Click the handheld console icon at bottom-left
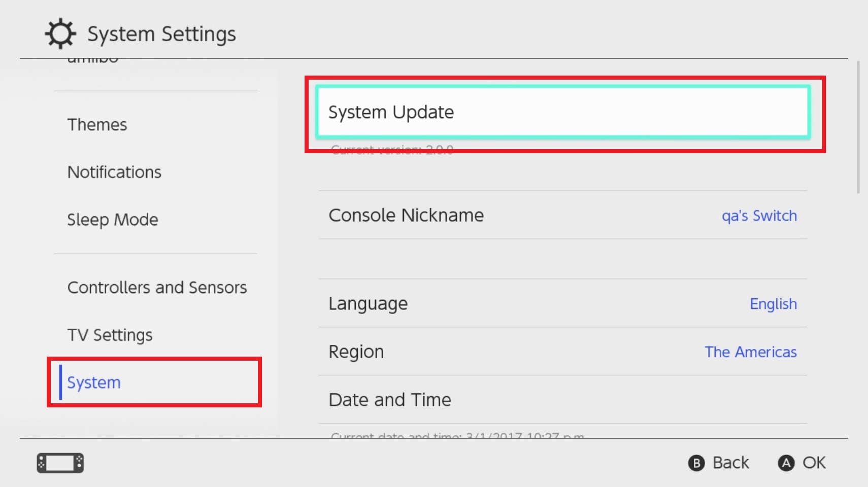The width and height of the screenshot is (868, 487). tap(60, 463)
